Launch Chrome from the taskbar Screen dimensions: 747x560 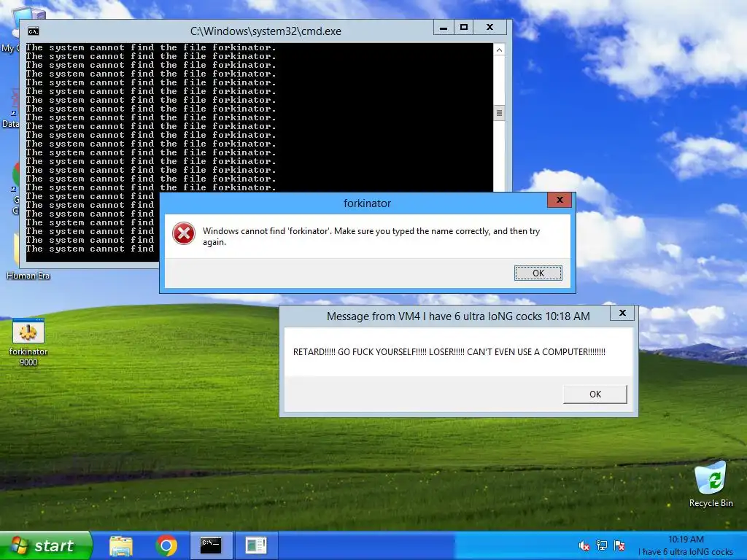[166, 545]
